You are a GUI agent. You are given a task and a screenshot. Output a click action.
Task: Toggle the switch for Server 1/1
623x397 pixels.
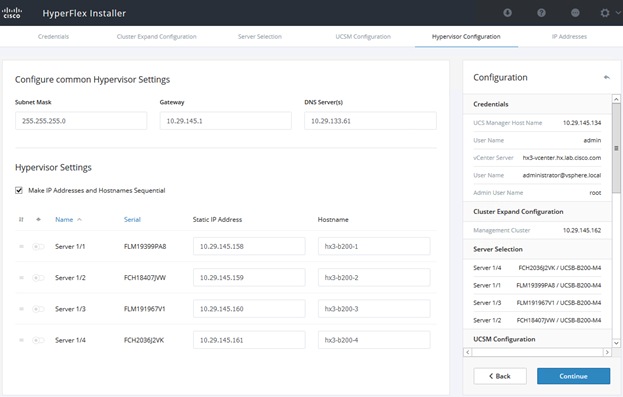pyautogui.click(x=38, y=246)
